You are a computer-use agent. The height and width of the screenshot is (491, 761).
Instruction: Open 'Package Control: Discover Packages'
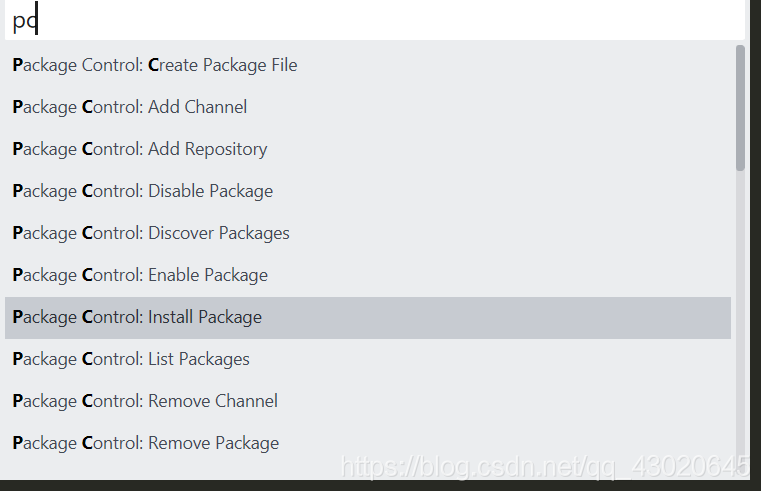[x=368, y=233]
